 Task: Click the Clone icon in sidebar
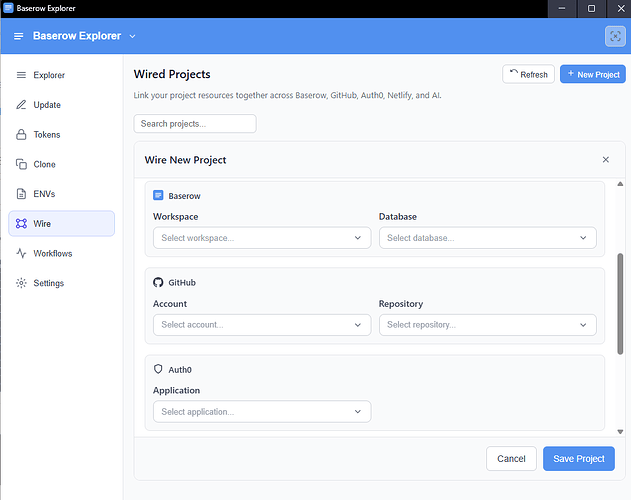click(x=22, y=164)
